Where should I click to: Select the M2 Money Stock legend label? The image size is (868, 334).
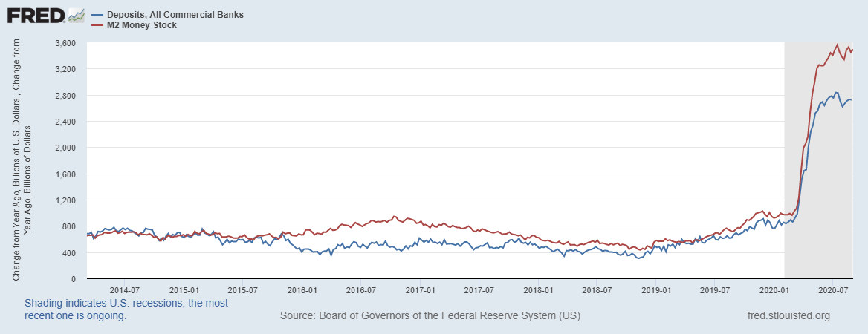click(x=141, y=25)
